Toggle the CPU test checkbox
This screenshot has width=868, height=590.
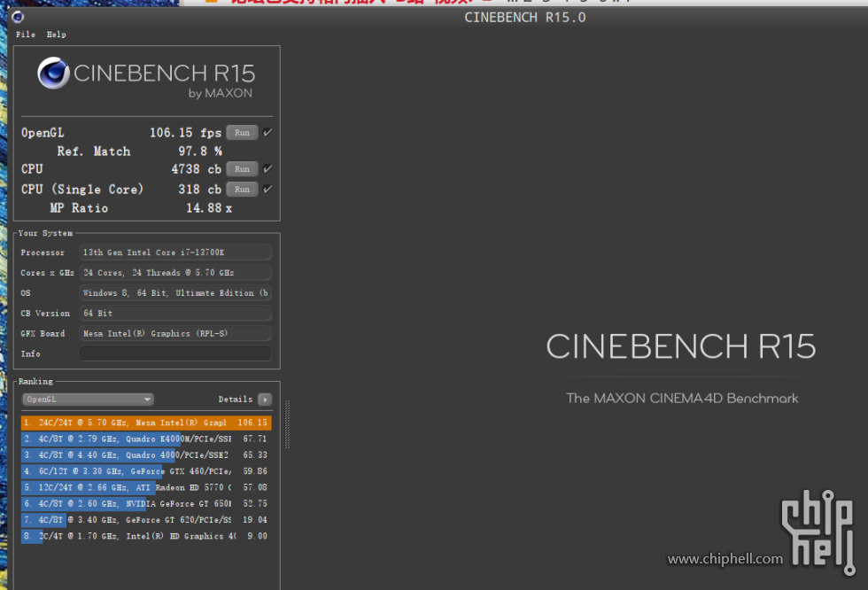pos(267,169)
